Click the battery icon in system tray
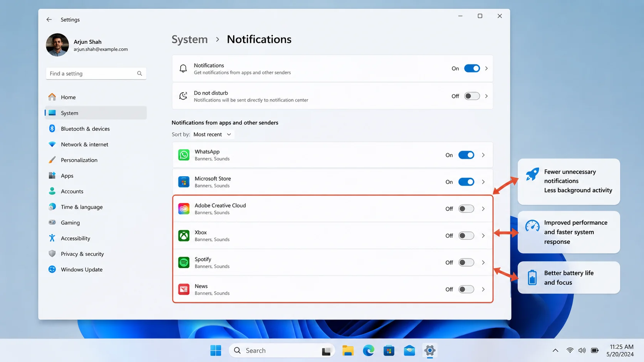The image size is (644, 362). coord(595,350)
